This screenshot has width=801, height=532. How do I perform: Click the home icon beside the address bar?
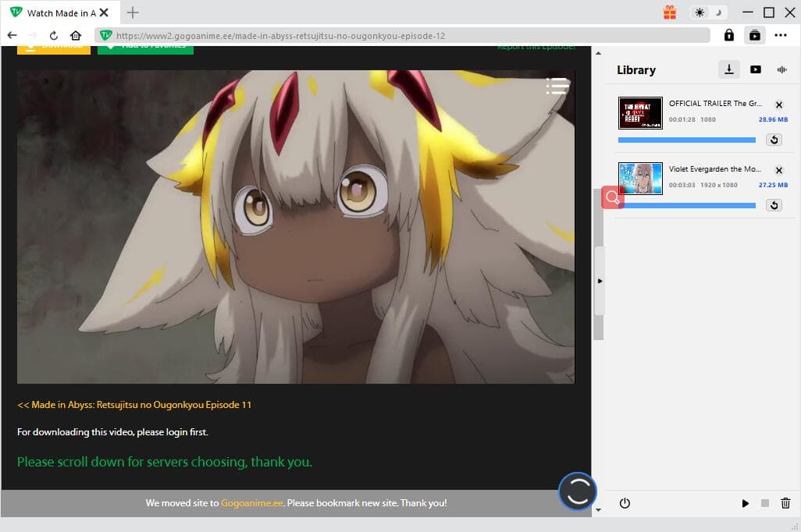pos(76,35)
